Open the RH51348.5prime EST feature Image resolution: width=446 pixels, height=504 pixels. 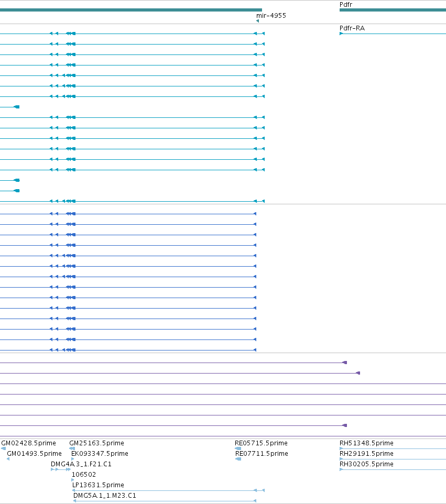[x=393, y=448]
